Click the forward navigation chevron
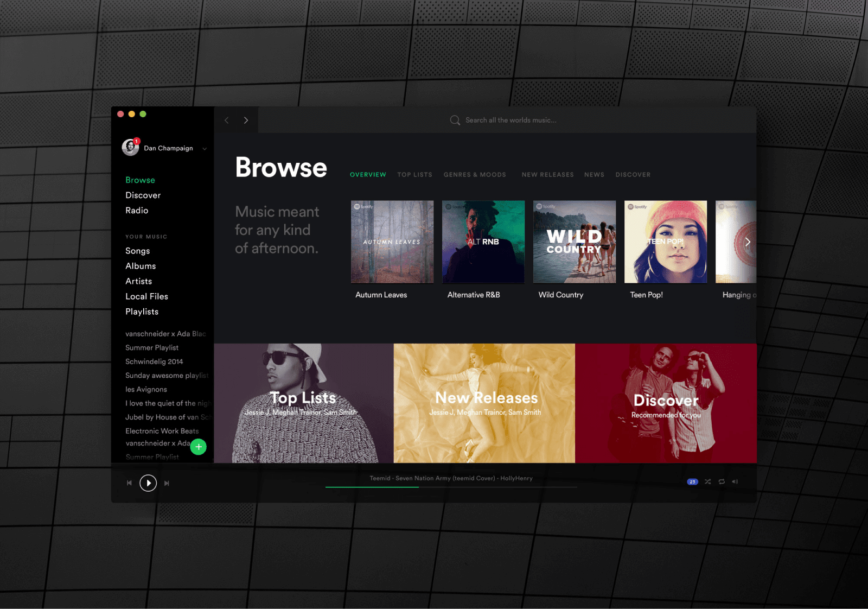Image resolution: width=868 pixels, height=609 pixels. 246,119
